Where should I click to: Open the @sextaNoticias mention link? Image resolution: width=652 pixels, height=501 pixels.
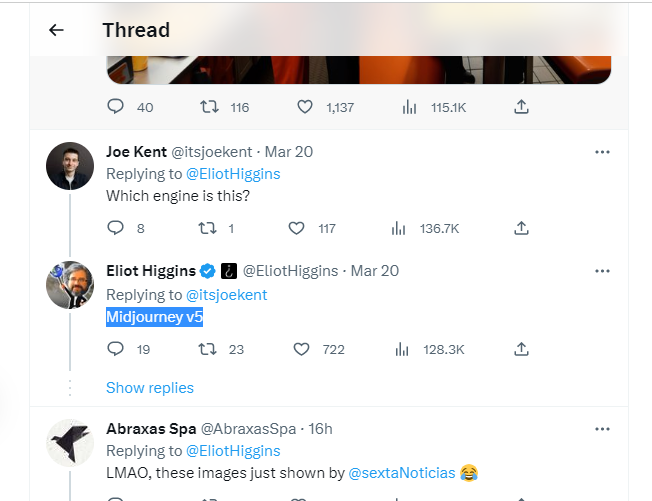[401, 472]
